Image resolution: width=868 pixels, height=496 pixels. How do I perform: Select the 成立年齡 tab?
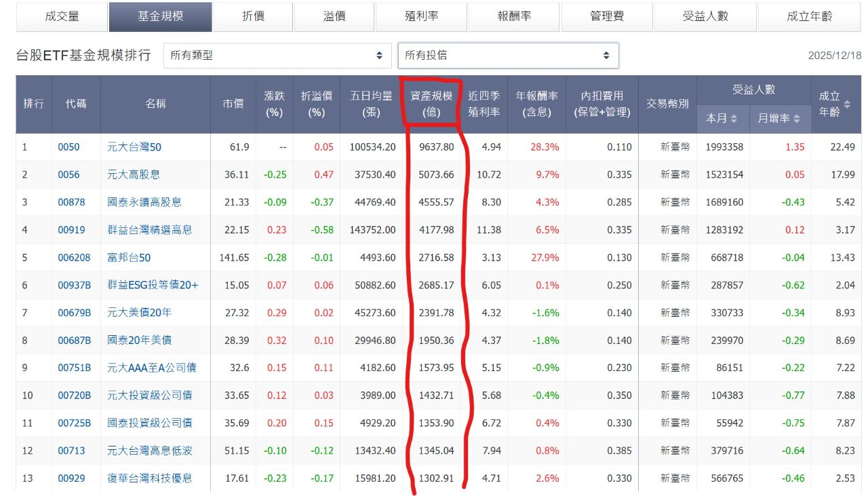(810, 16)
